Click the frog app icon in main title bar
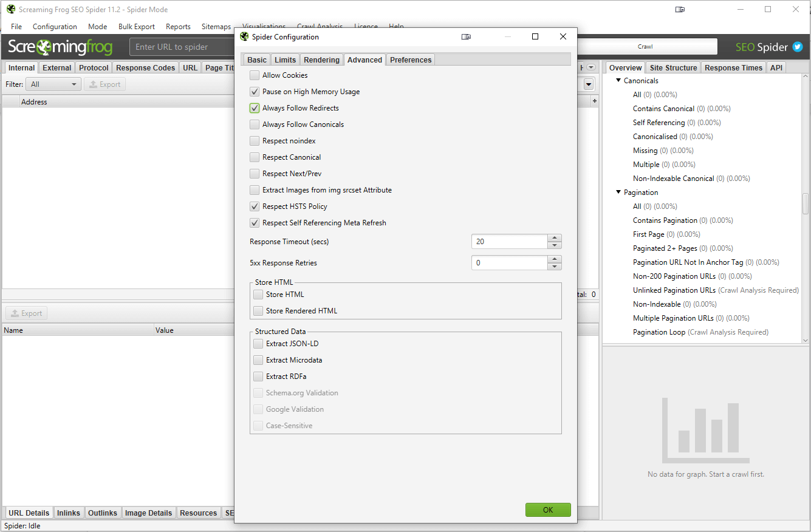The width and height of the screenshot is (811, 532). point(11,9)
